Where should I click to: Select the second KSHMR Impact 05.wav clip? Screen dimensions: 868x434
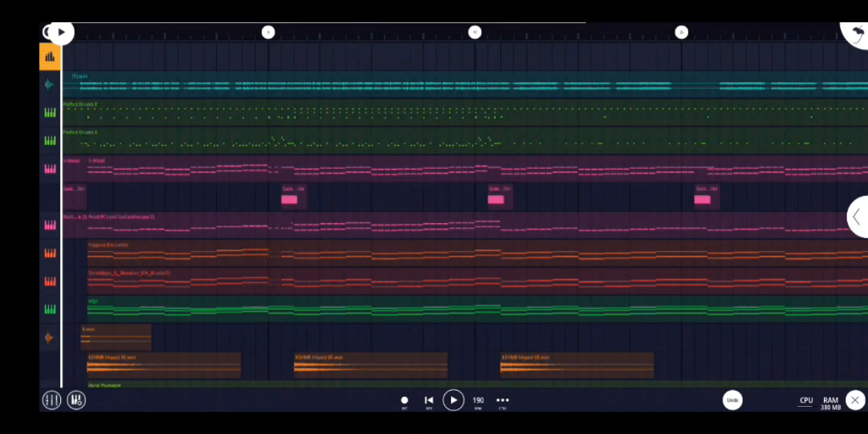pos(370,366)
